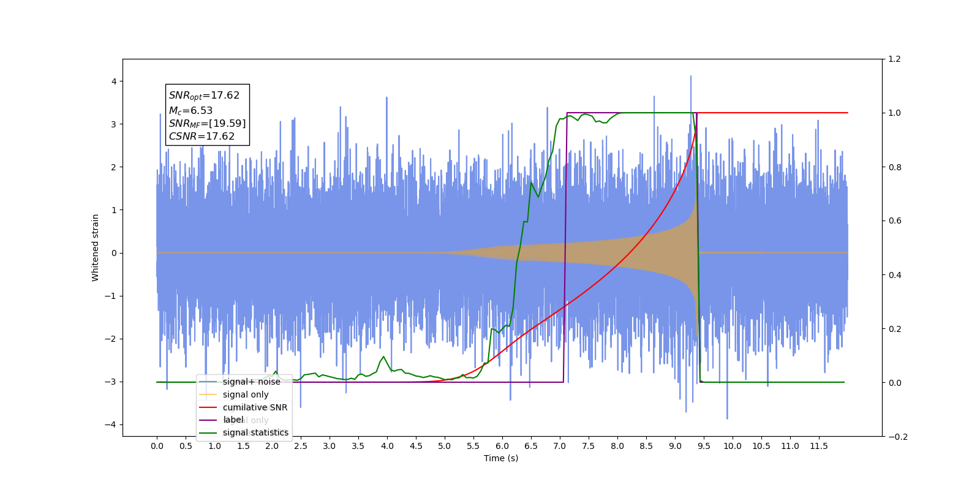This screenshot has width=980, height=490.
Task: Click the 10.0 tick on time axis
Action: click(733, 446)
